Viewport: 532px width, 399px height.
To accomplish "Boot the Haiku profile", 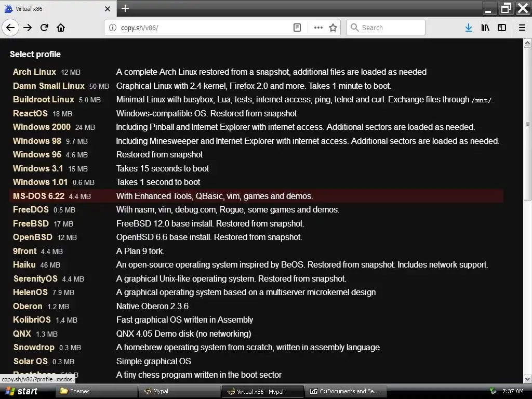I will pos(24,264).
